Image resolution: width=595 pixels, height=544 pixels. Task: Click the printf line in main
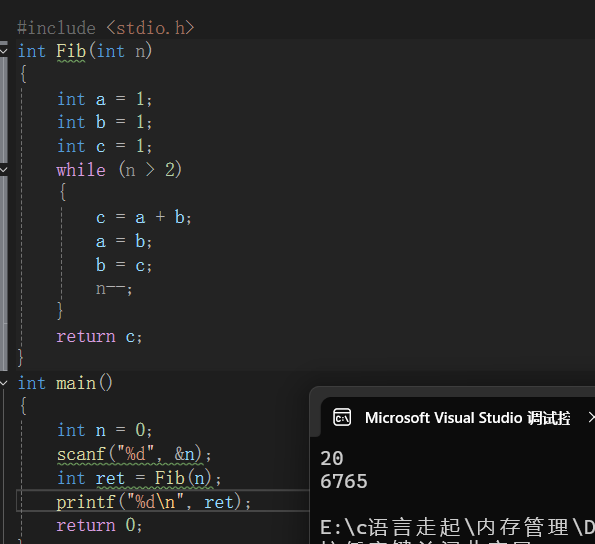click(154, 502)
